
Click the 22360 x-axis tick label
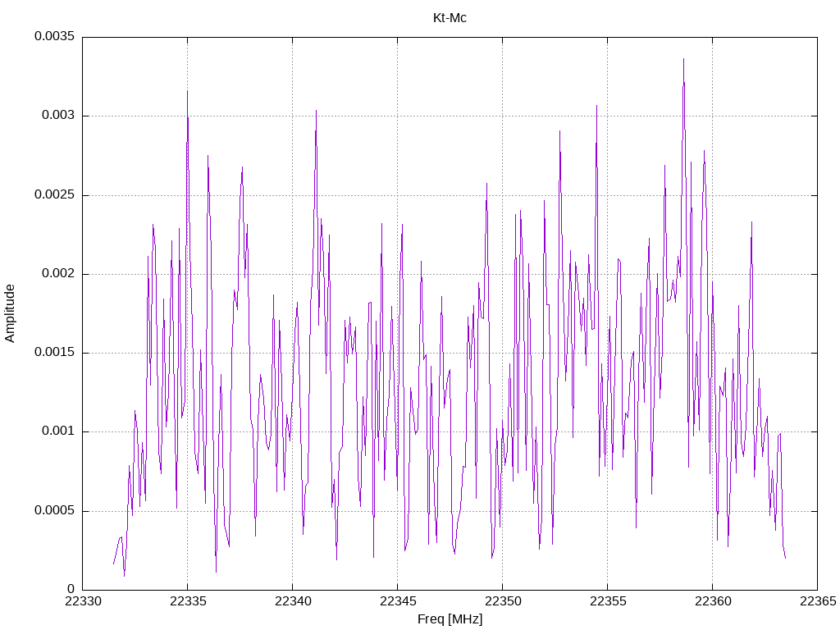click(x=713, y=601)
